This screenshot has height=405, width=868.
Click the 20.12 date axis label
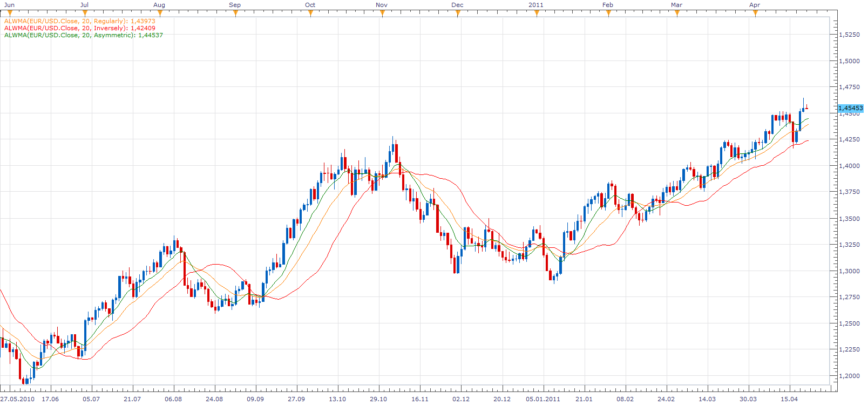click(502, 399)
